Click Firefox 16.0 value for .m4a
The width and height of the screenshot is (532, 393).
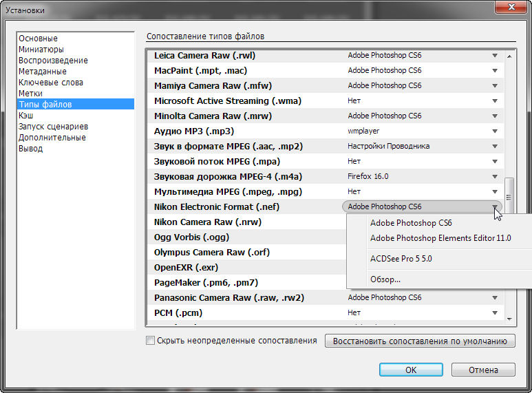click(x=368, y=176)
